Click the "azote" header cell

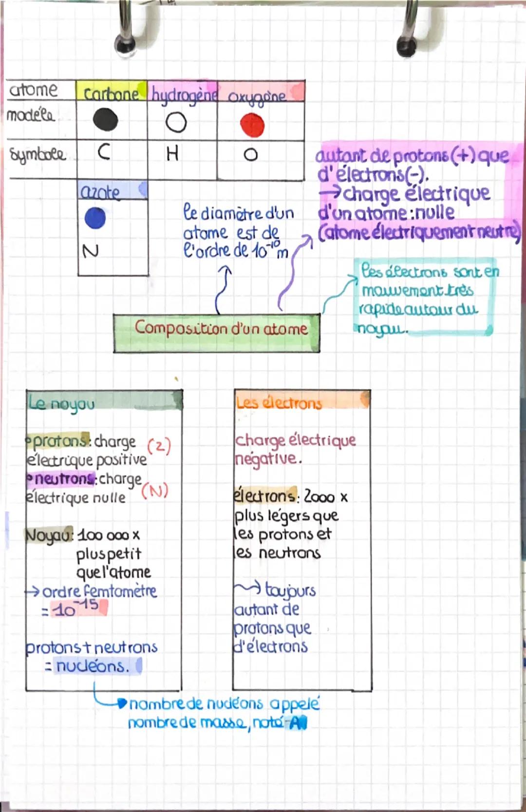coord(112,191)
